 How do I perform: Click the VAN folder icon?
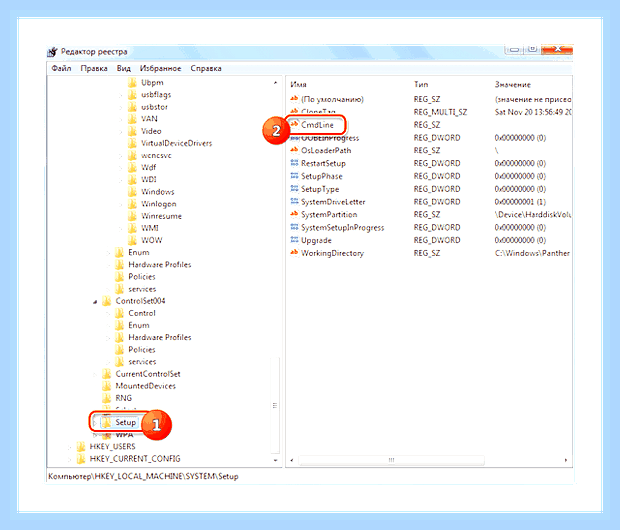tap(132, 119)
